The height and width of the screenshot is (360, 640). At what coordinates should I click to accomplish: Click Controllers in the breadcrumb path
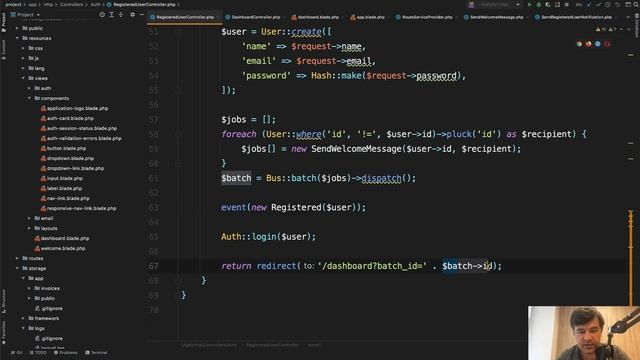coord(71,4)
